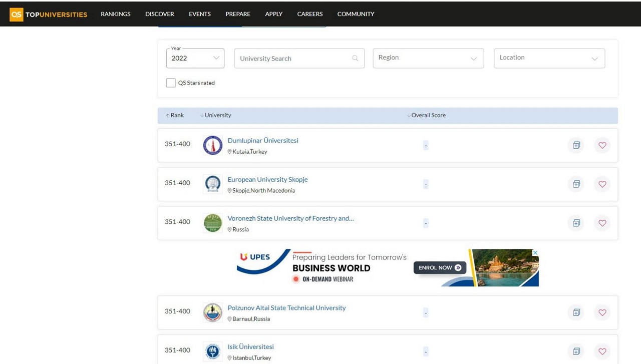This screenshot has height=364, width=641.
Task: Click the University Search field
Action: [299, 58]
